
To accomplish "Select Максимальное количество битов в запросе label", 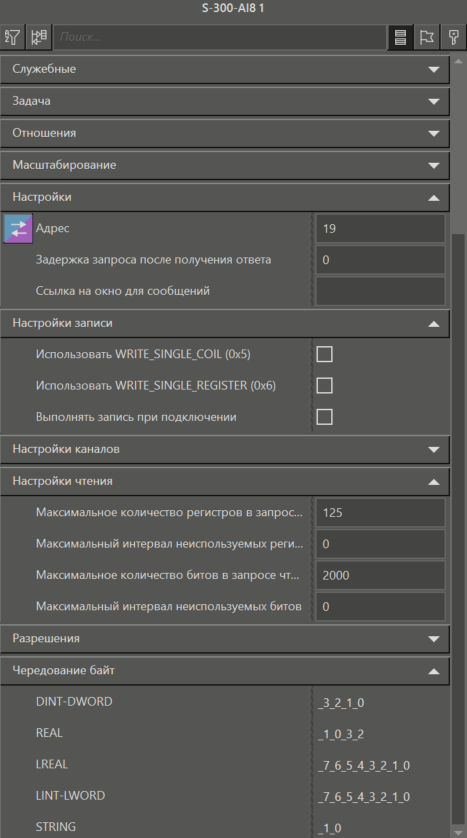I will pyautogui.click(x=168, y=576).
